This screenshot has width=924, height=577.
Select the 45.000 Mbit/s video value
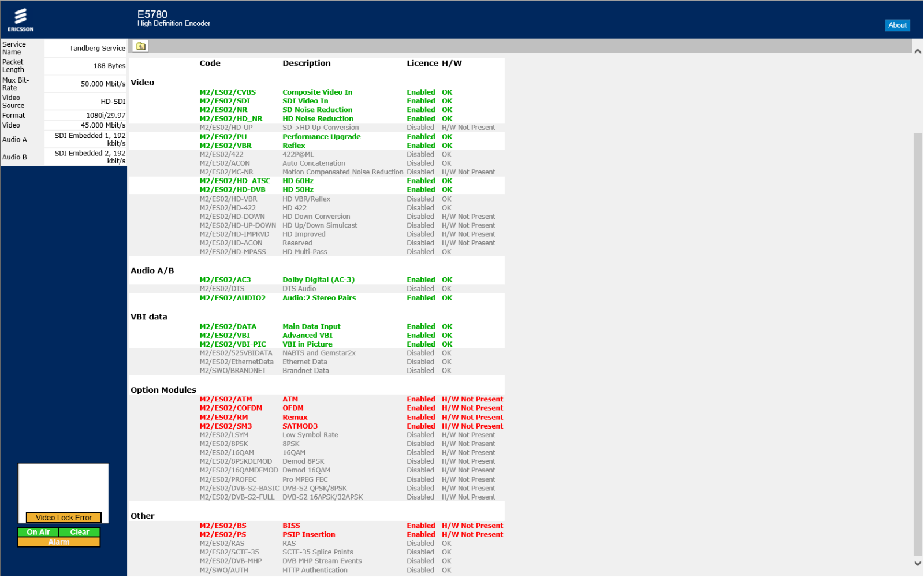click(103, 125)
